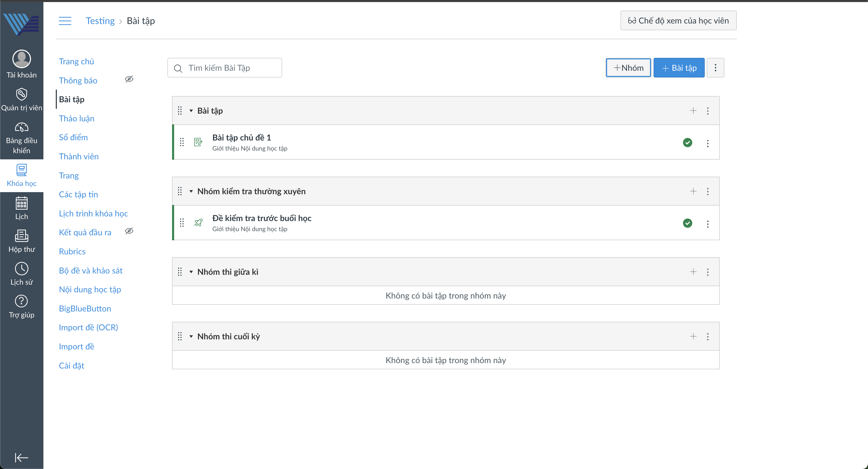Add assignment to Nhóm thi cuối kỳ with plus
Viewport: 868px width, 469px height.
click(x=693, y=336)
